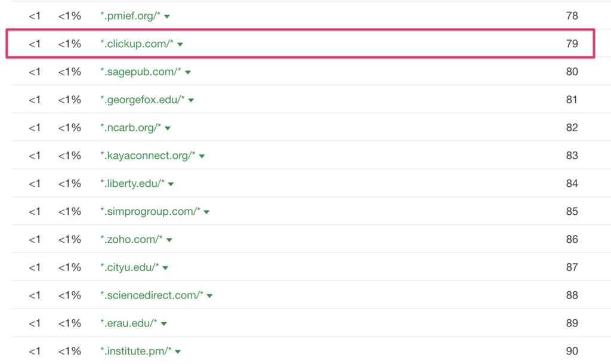Screen dimensions: 611x364
Task: Open the *.kayaconnect.org/* domain link
Action: coord(148,156)
